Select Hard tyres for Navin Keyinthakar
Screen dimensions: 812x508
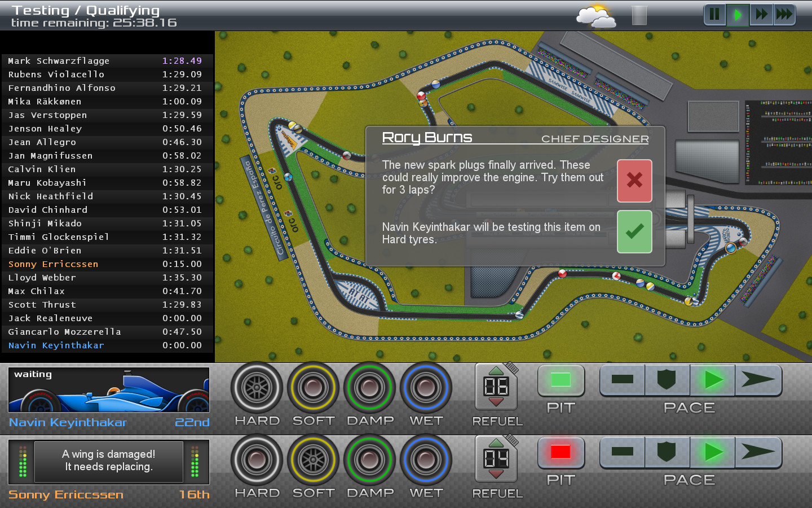click(257, 387)
